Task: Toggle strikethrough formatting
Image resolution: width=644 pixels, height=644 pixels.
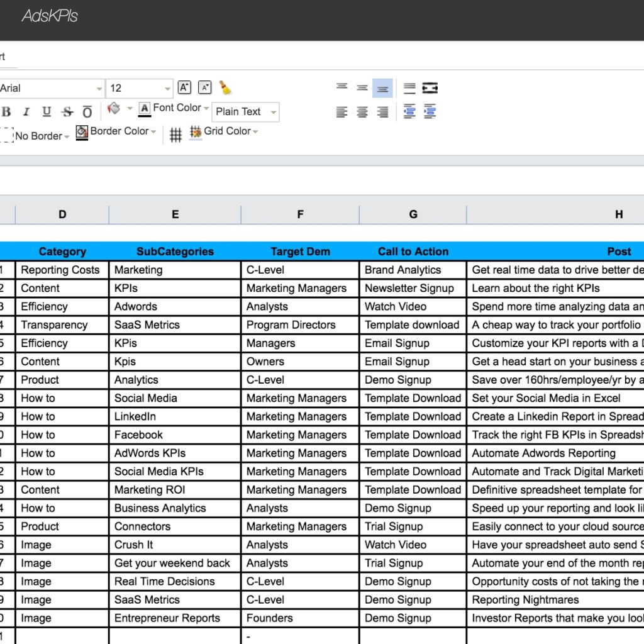Action: pos(67,112)
